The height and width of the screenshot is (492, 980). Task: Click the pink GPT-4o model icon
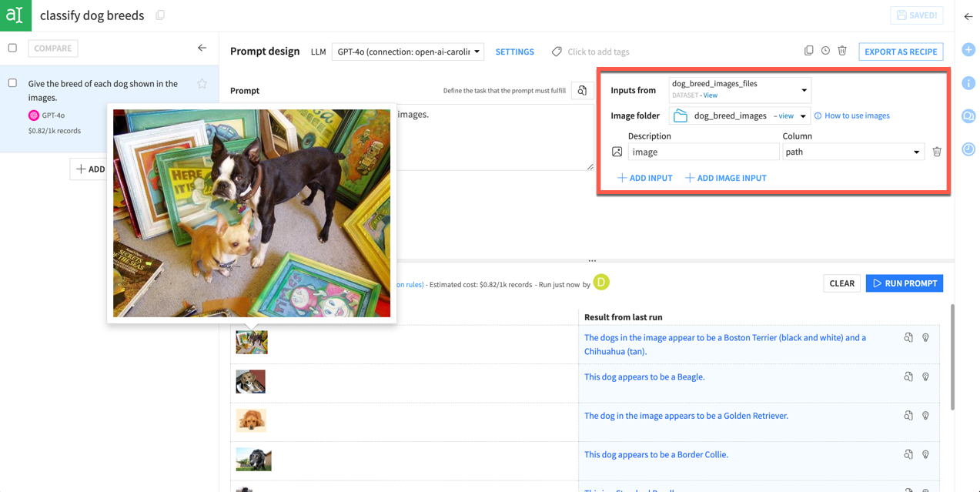click(34, 115)
